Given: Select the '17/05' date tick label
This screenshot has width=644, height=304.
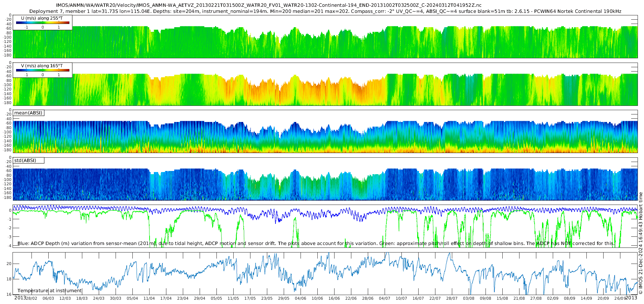Looking at the screenshot, I should [x=250, y=298].
